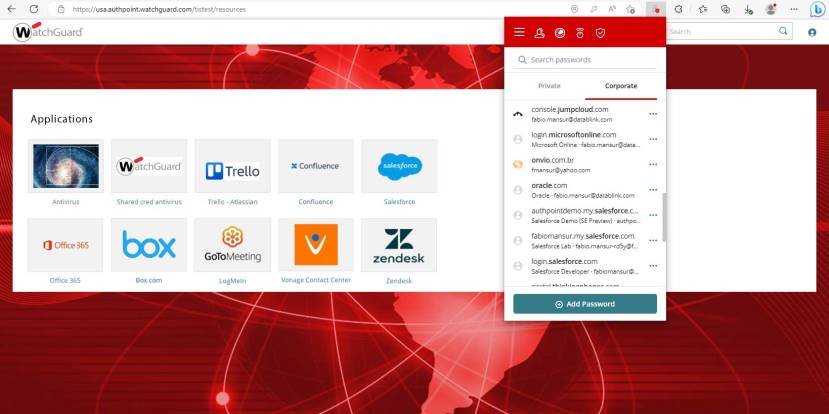
Task: Open the Collections icon in the browser toolbar
Action: [726, 9]
